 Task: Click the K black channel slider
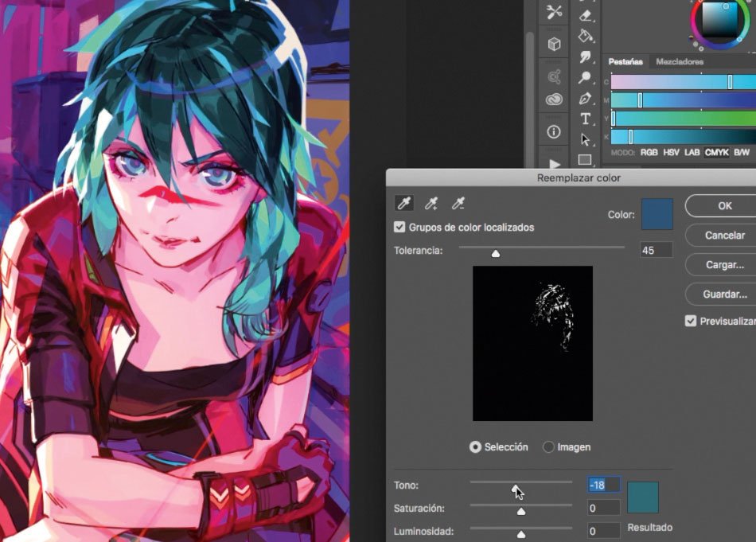coord(684,137)
